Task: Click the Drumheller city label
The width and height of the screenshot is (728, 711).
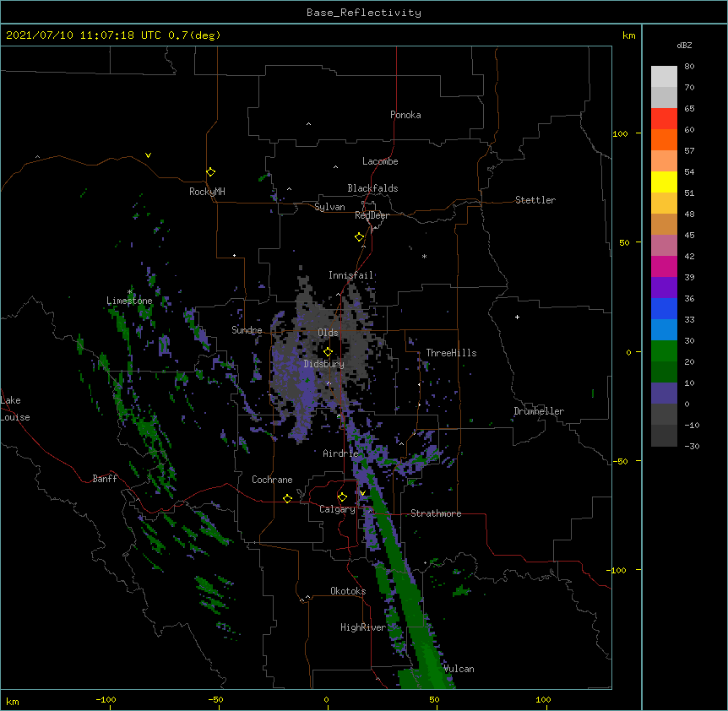Action: click(x=539, y=411)
